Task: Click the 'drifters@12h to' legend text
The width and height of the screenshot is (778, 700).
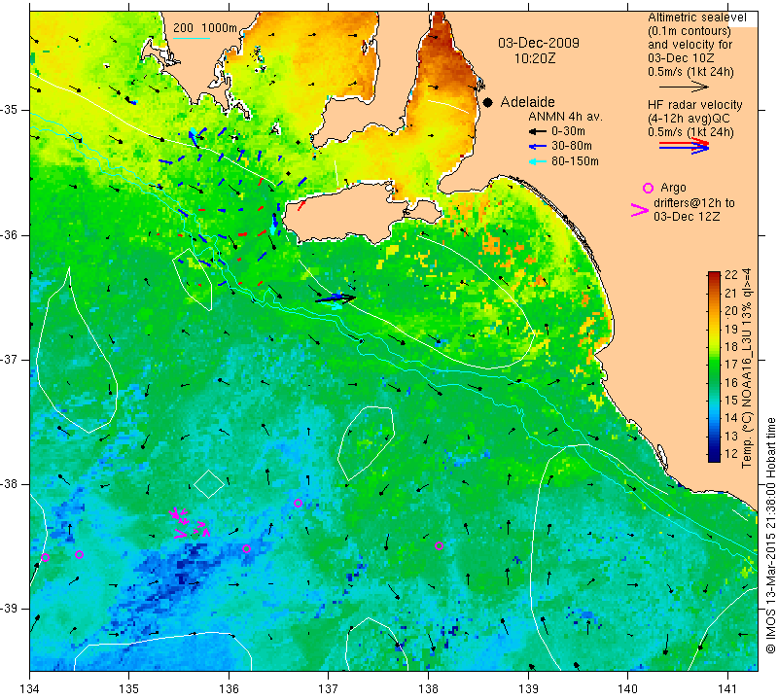Action: click(694, 203)
